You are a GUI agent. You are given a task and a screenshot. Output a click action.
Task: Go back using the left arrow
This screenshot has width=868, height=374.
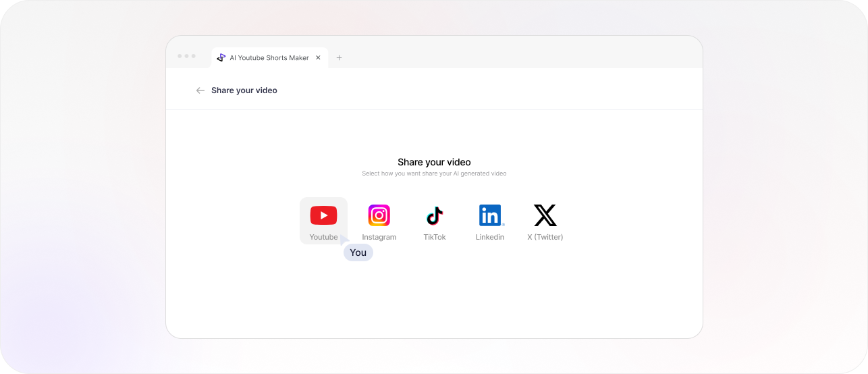click(x=200, y=90)
